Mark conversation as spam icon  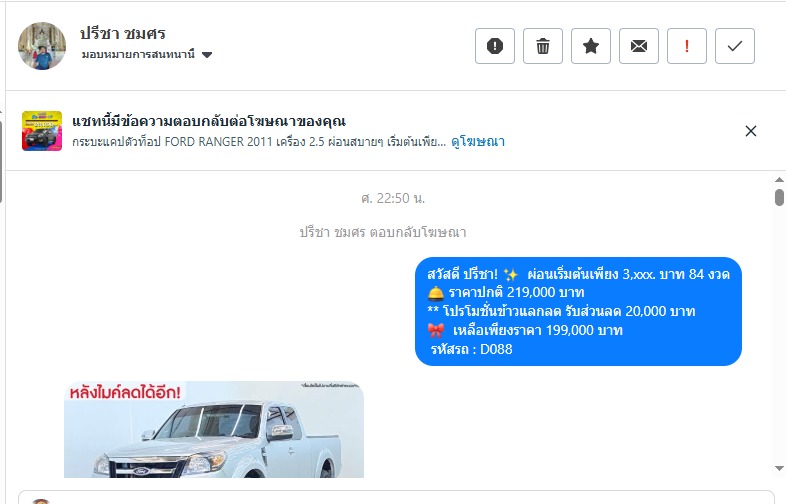click(x=495, y=46)
